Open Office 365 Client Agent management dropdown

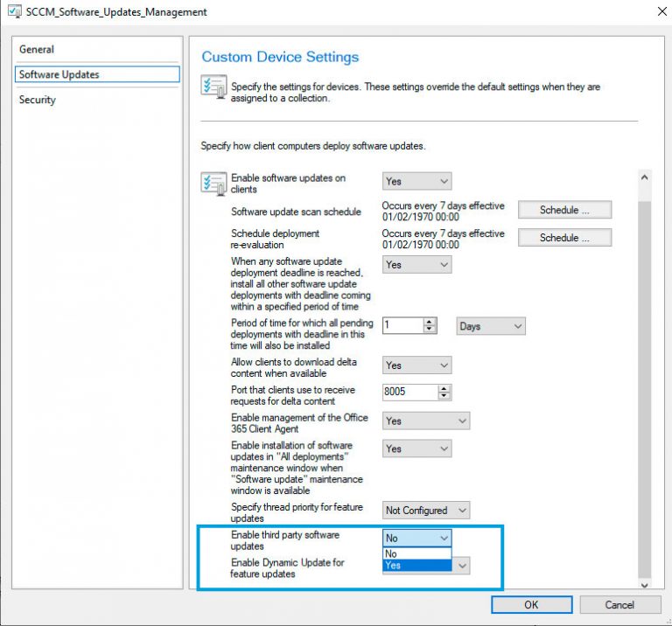(426, 421)
